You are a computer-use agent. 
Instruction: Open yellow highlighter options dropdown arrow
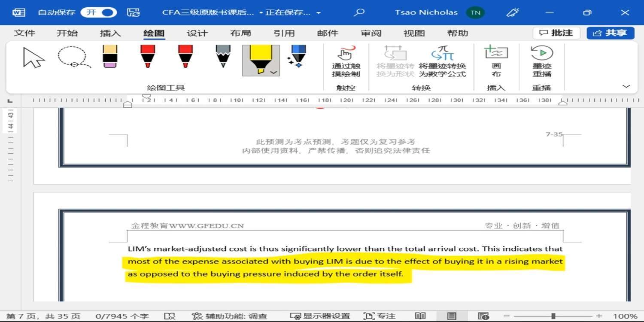pos(273,73)
